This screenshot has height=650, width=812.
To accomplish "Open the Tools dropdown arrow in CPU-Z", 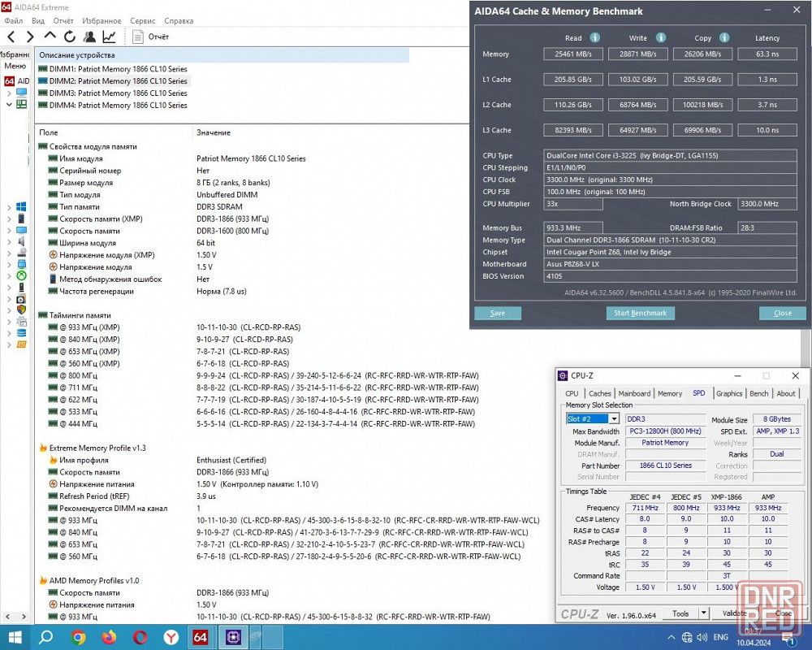I will tap(703, 614).
